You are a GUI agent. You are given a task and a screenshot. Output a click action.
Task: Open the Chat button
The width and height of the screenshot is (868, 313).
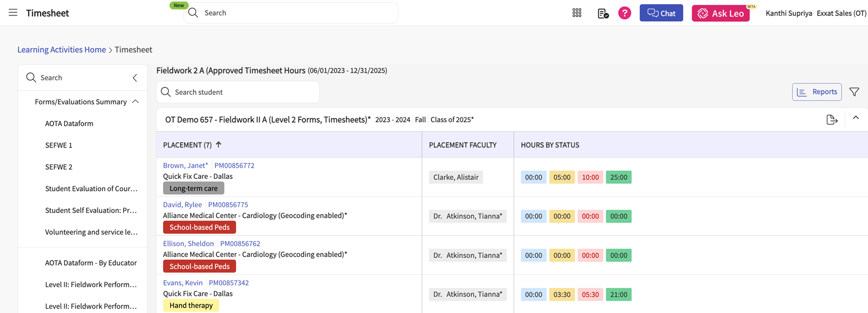661,13
